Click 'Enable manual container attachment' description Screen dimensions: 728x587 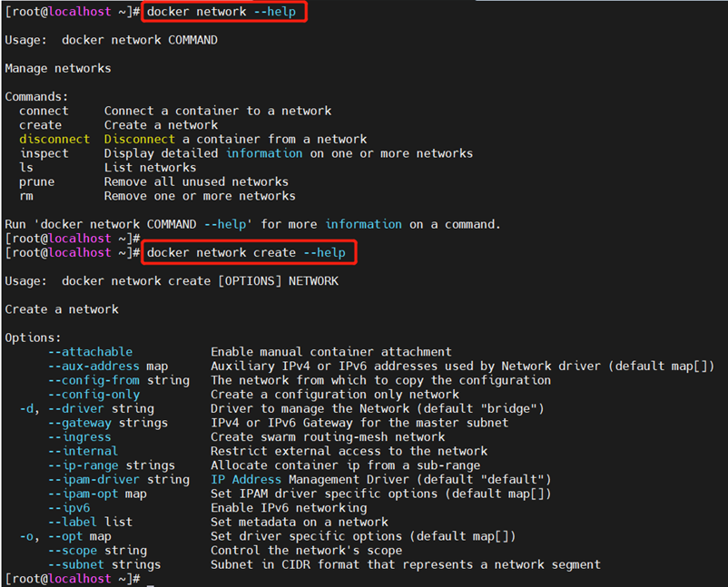tap(331, 352)
